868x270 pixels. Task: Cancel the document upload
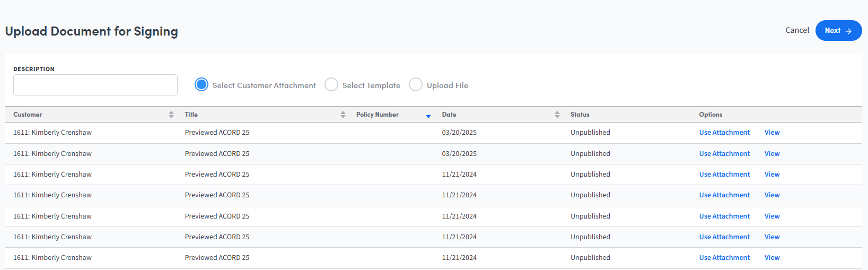tap(797, 30)
